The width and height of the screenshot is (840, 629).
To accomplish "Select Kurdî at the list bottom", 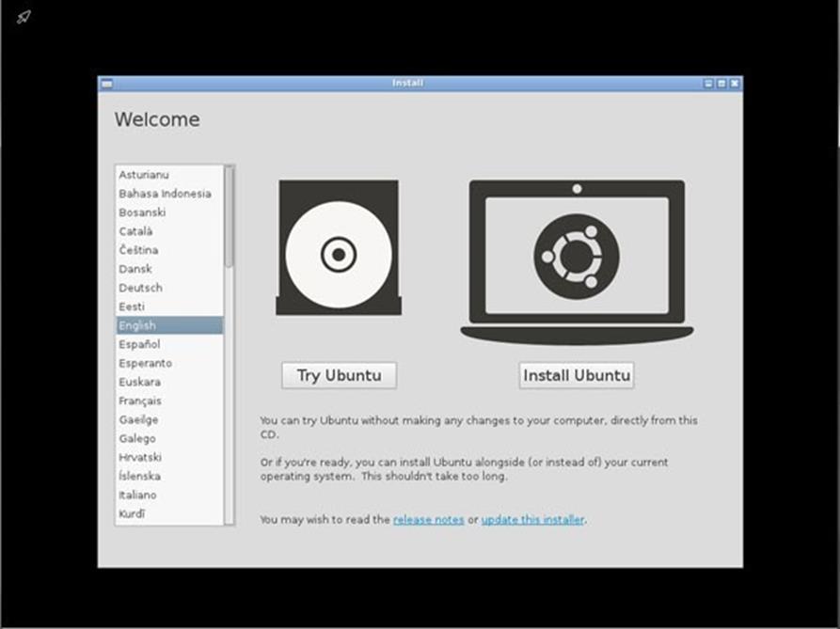I will pos(169,513).
